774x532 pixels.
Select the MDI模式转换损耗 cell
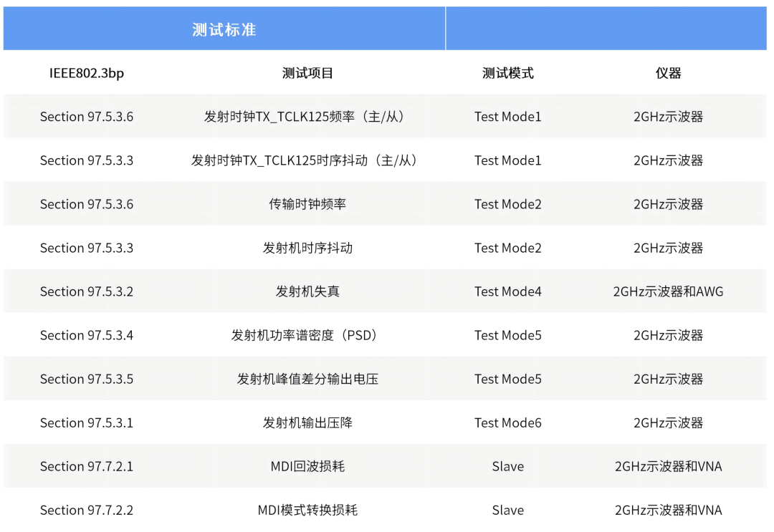pos(307,510)
